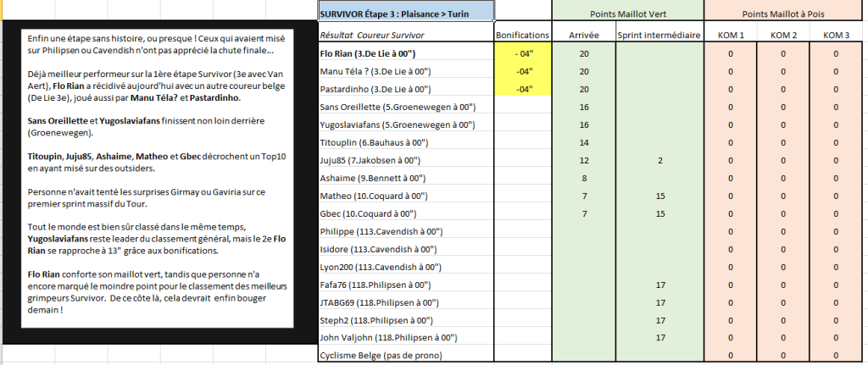The height and width of the screenshot is (365, 868).
Task: Click the Cyclisme Belge (pas de prono) cell
Action: (405, 355)
